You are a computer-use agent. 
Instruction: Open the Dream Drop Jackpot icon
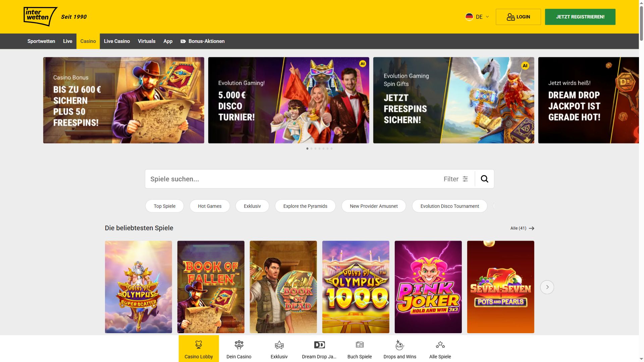pos(319,345)
